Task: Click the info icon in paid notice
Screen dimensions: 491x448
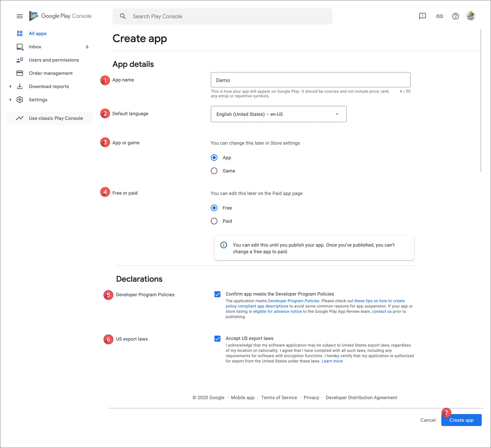Action: click(x=224, y=245)
